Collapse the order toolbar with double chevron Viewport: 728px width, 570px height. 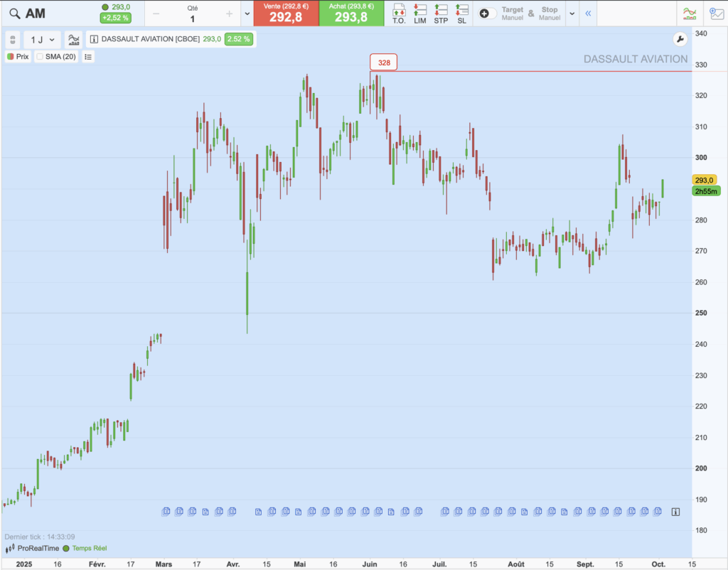point(588,14)
